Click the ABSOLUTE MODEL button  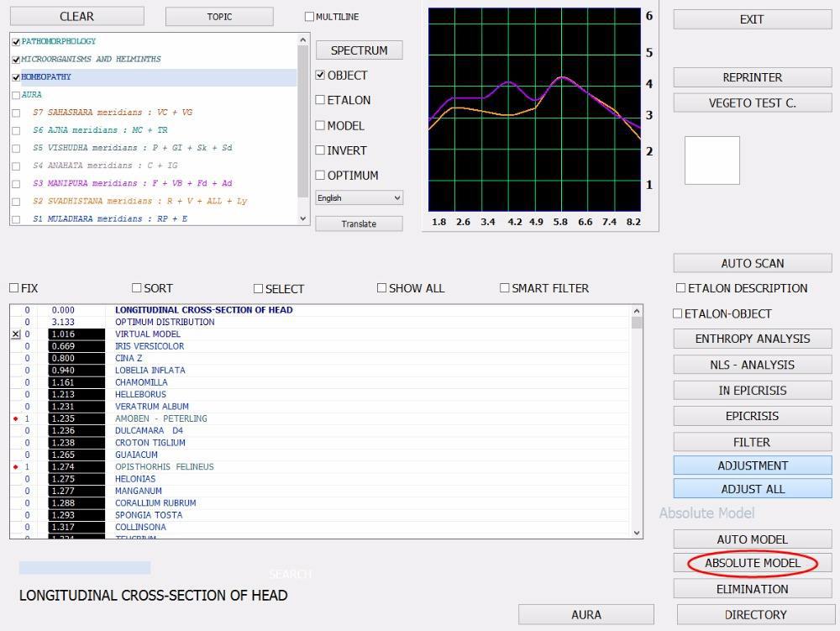click(x=752, y=563)
